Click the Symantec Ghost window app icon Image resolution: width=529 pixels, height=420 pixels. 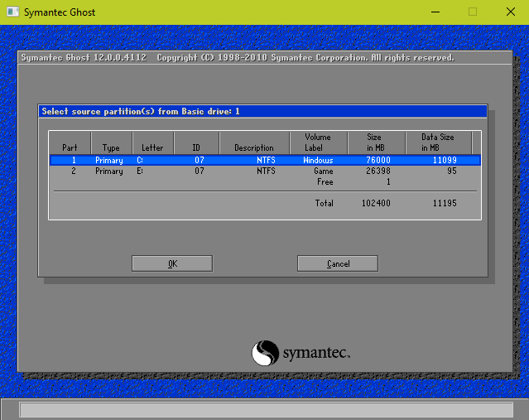[12, 12]
